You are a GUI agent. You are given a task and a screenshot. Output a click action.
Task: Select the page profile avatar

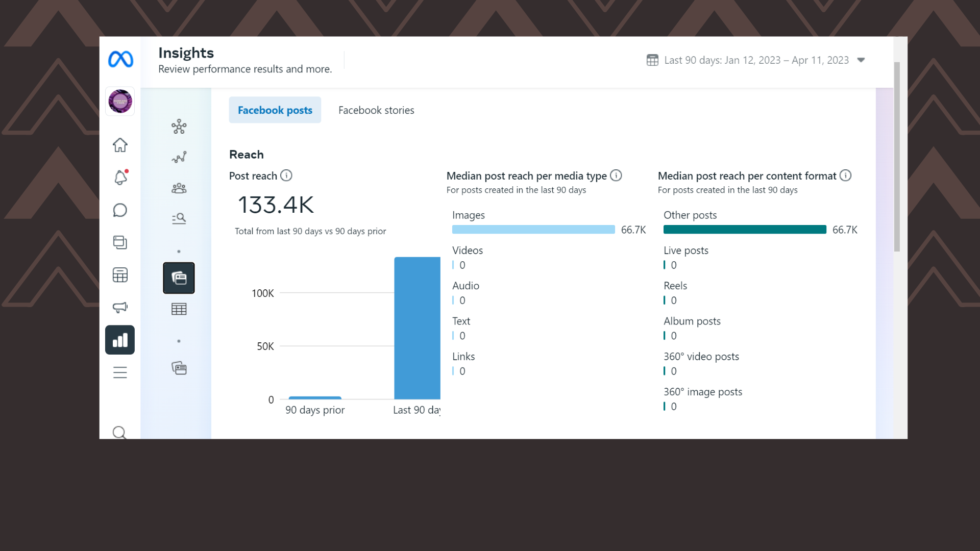(120, 101)
